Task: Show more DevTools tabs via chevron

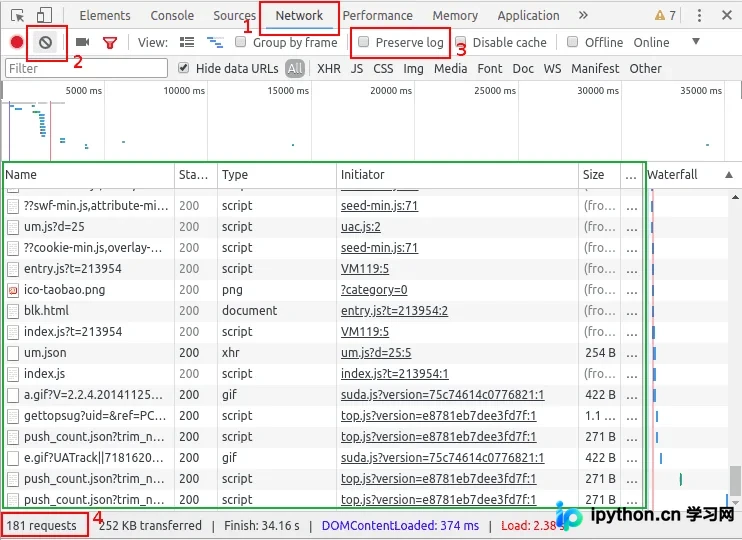Action: 583,15
